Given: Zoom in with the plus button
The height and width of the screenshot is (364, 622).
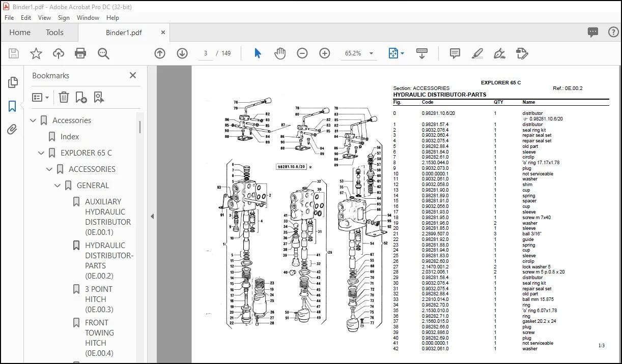Looking at the screenshot, I should point(325,53).
